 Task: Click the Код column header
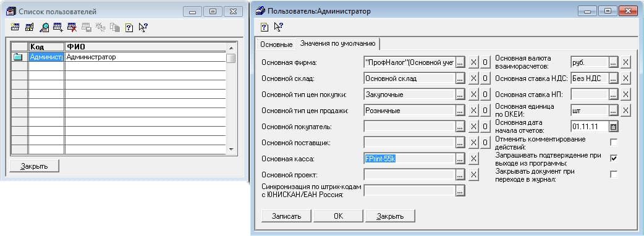tap(46, 47)
